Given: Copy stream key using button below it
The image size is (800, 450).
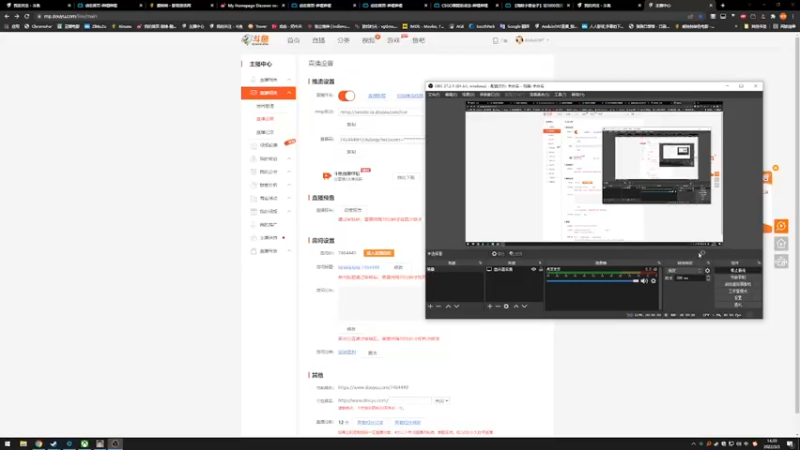Looking at the screenshot, I should point(352,152).
